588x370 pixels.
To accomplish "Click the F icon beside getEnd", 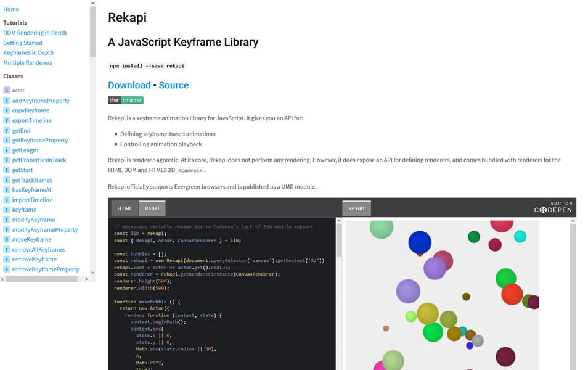I will (6, 131).
